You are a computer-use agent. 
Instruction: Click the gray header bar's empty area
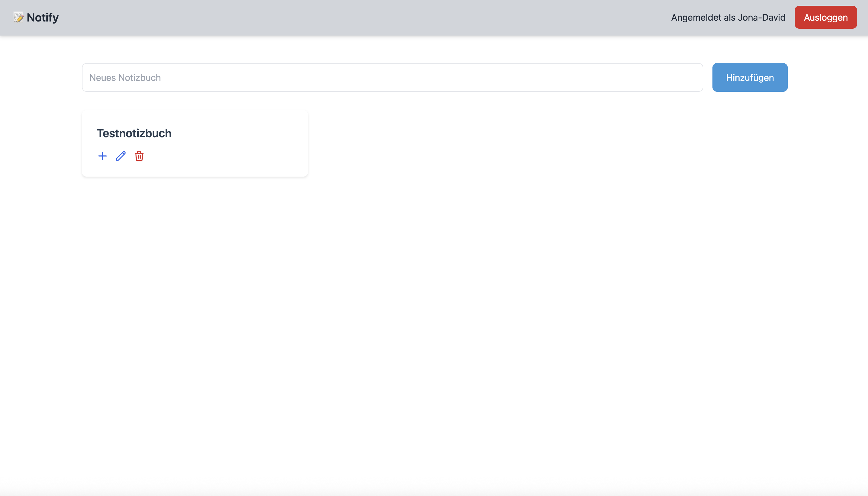(x=340, y=17)
